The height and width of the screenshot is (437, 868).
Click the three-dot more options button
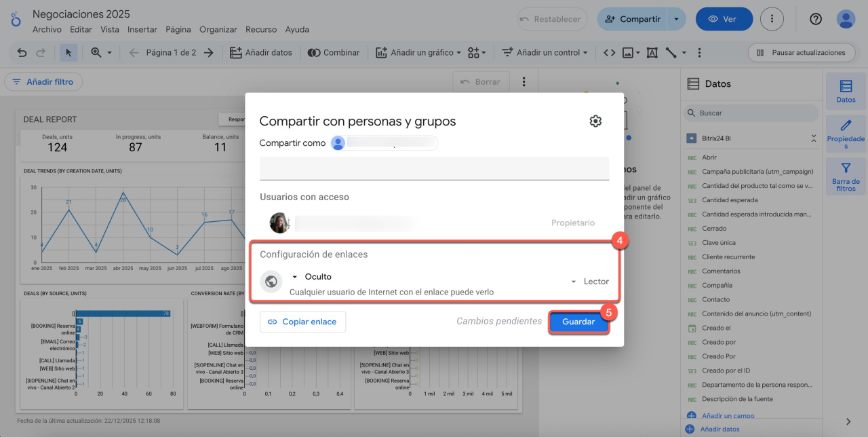[x=772, y=19]
